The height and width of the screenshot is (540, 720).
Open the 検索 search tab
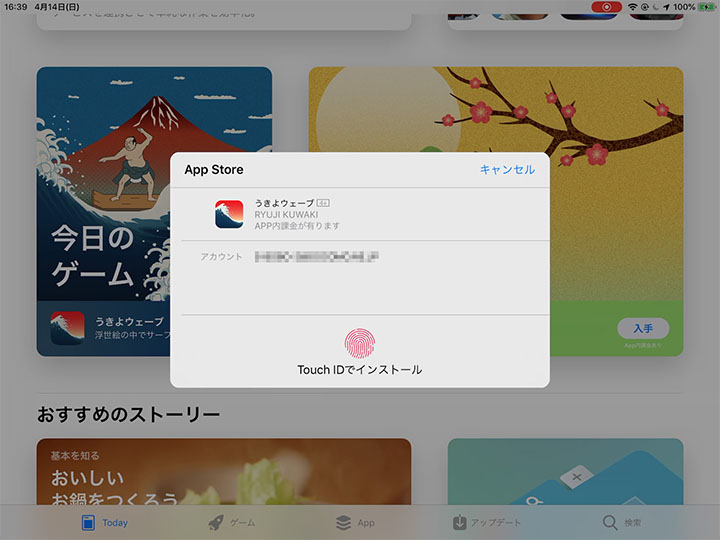tap(622, 523)
